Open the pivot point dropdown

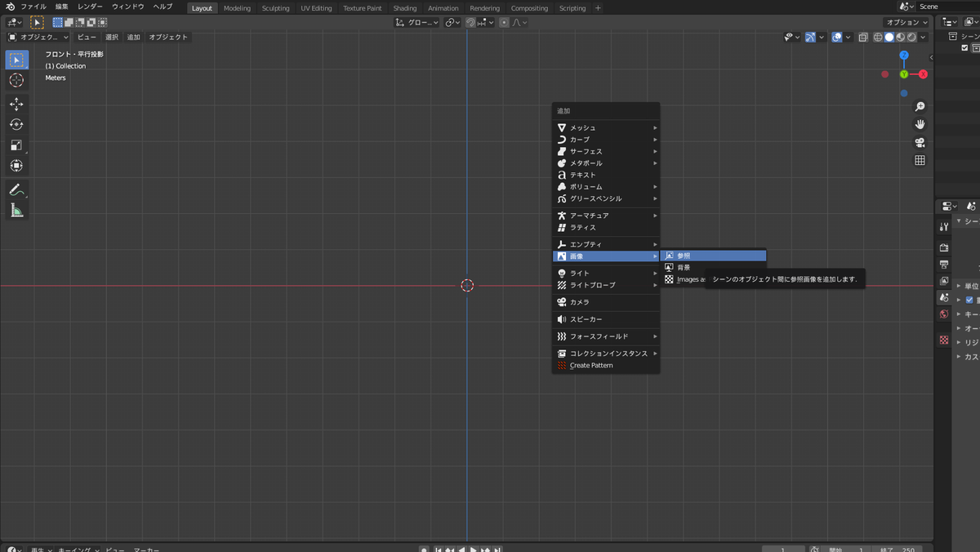(452, 22)
